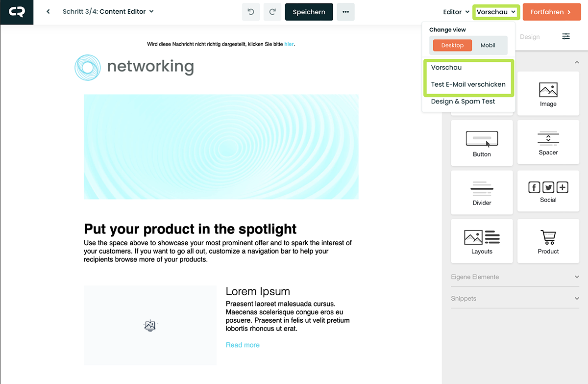588x384 pixels.
Task: Open the settings sliders icon
Action: click(566, 36)
